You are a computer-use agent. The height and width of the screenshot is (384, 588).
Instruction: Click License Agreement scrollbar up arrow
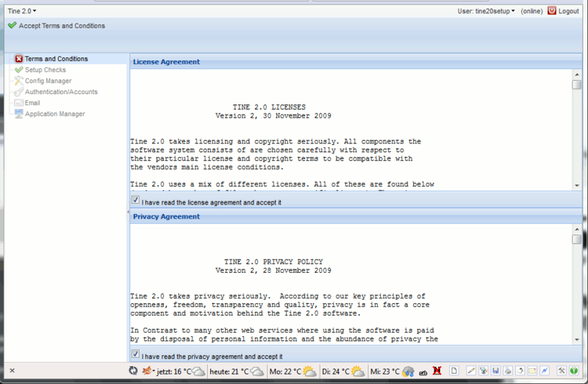pyautogui.click(x=577, y=74)
